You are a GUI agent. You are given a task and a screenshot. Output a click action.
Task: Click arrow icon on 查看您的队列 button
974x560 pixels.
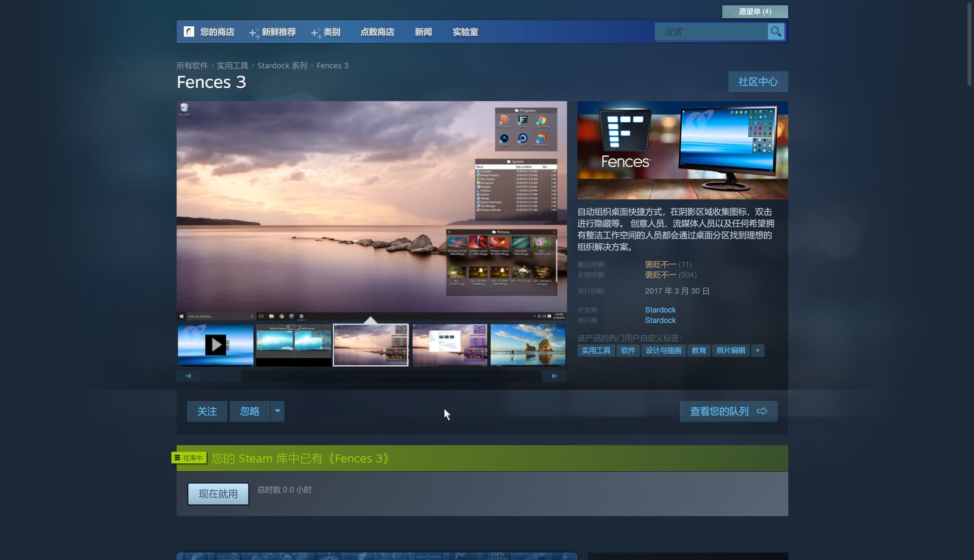click(762, 411)
